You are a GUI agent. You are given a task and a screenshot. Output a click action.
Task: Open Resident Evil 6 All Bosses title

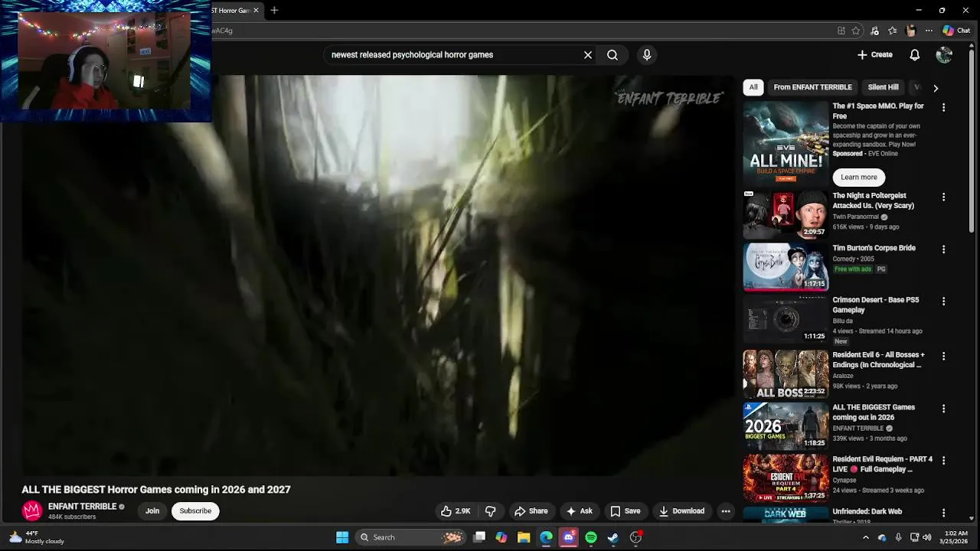878,360
